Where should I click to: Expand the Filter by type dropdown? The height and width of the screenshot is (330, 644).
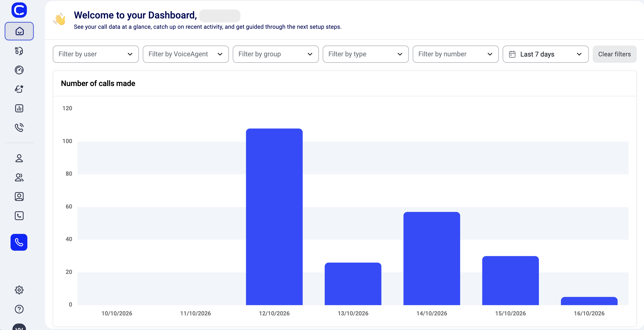366,54
